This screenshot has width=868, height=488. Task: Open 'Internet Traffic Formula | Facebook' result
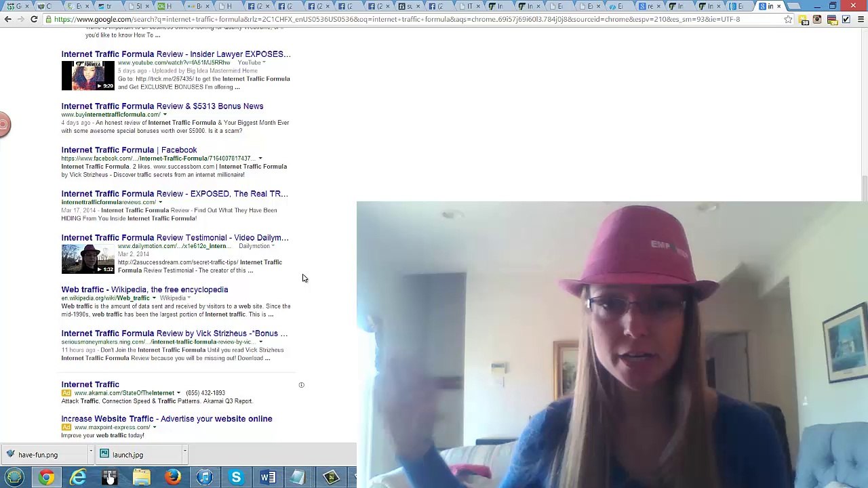tap(130, 150)
